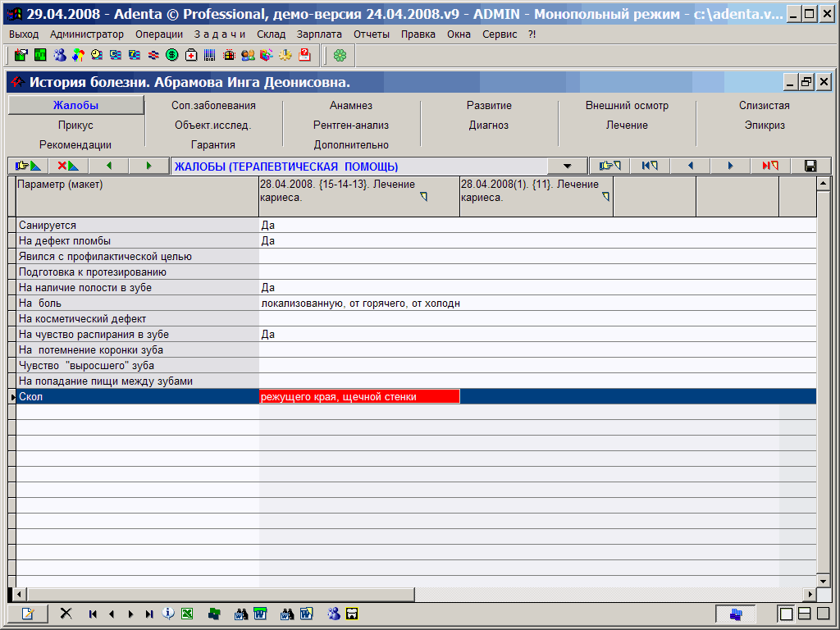840x630 pixels.
Task: Expand the 28.04.2008 {15-14-13} column marker
Action: pos(423,197)
